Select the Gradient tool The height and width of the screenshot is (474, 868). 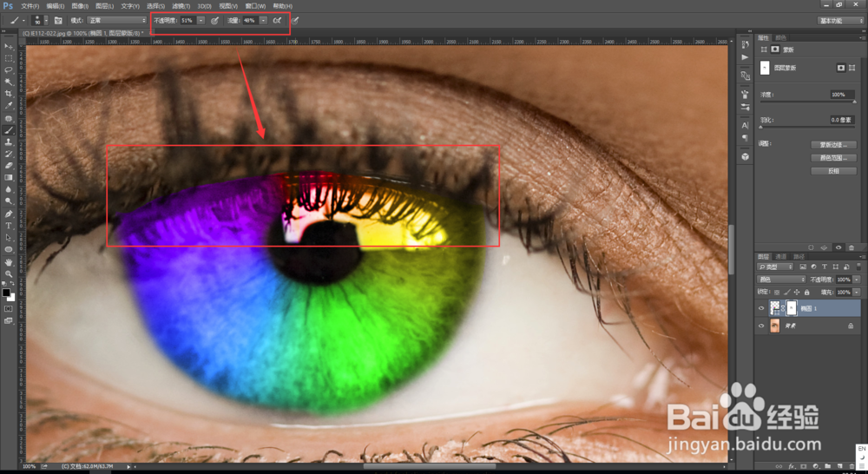coord(9,178)
